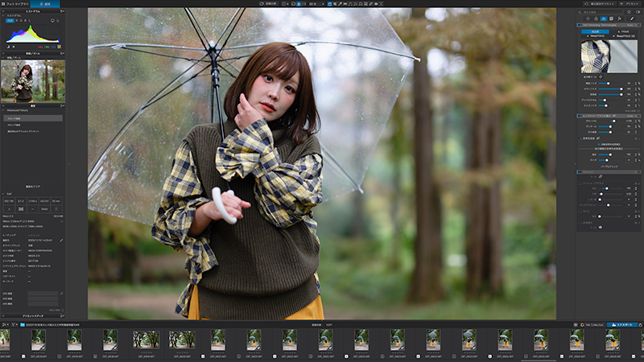Click the date edit pencil icon

point(61,240)
